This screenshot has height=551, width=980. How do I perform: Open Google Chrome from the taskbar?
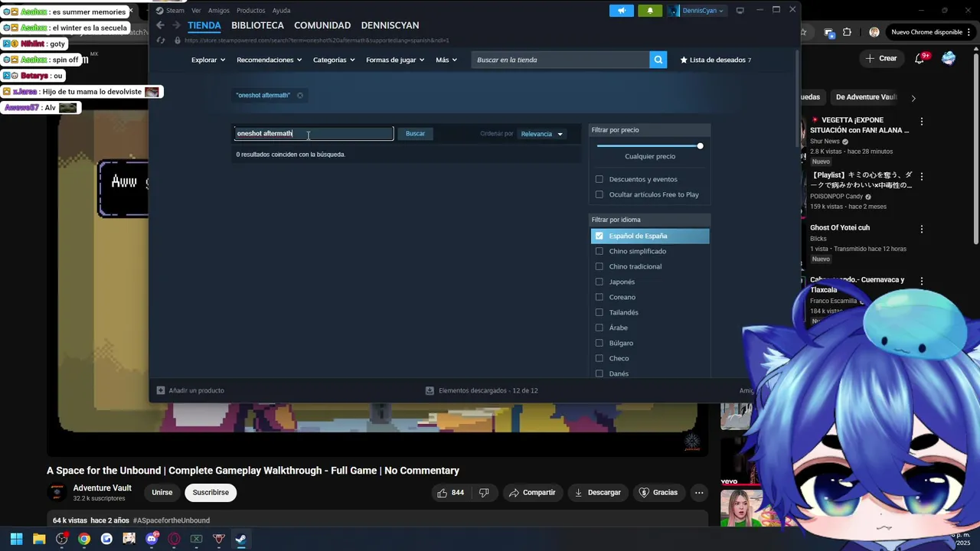click(x=84, y=539)
